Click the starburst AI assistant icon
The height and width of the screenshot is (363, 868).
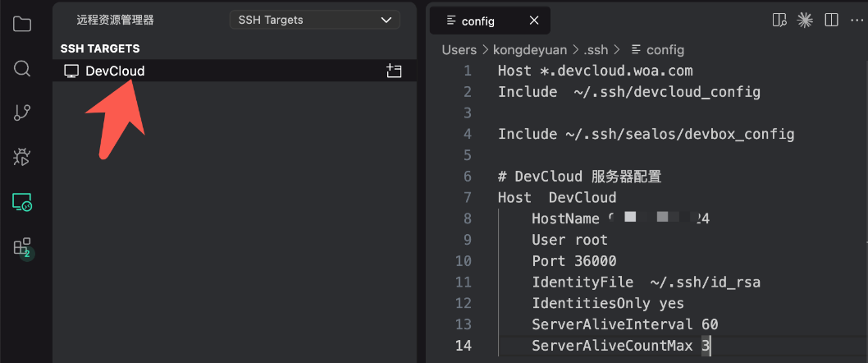805,20
